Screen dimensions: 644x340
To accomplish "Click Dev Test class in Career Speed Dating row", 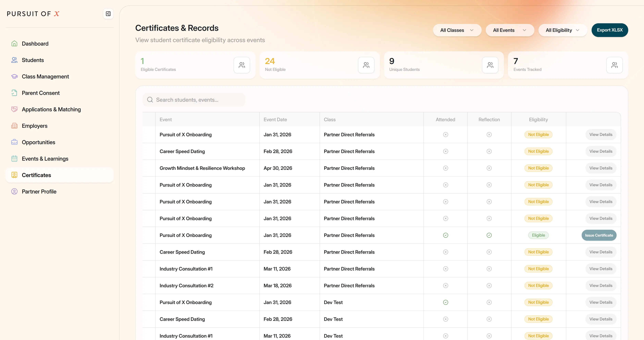I will [333, 319].
